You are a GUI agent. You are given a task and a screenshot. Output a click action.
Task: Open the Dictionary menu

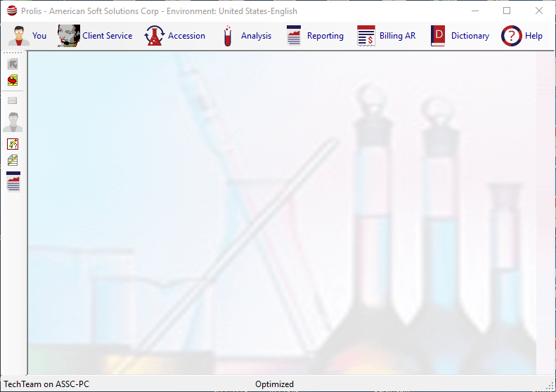tap(460, 36)
